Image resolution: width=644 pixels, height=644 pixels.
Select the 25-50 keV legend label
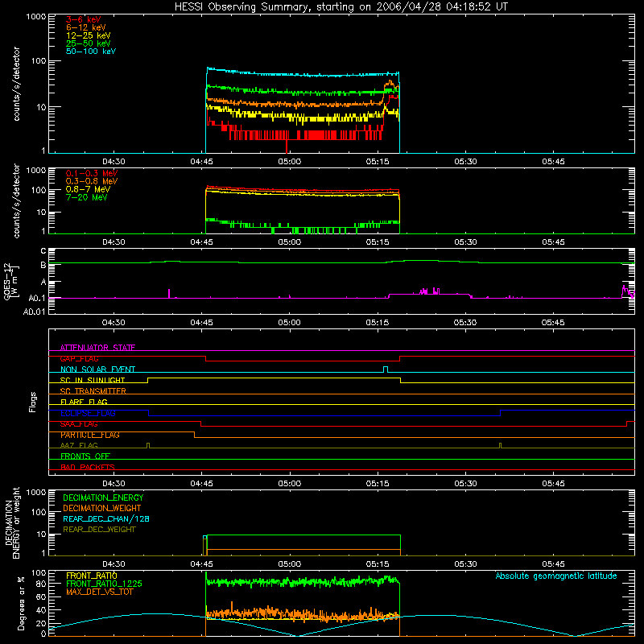[89, 43]
